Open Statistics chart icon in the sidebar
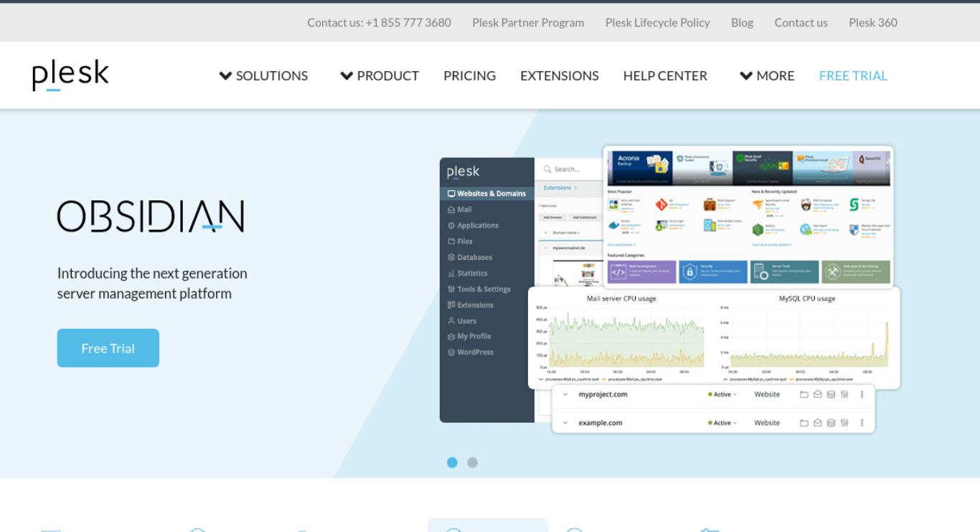980x532 pixels. [451, 273]
